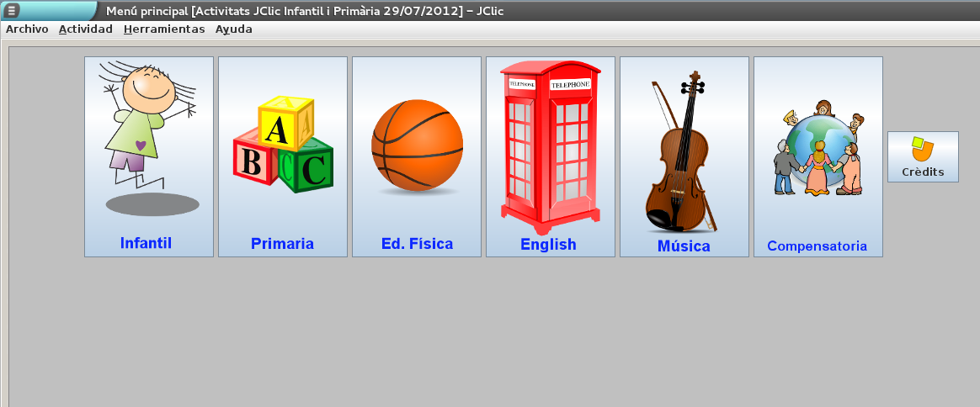Choose the Primaria text label
This screenshot has height=407, width=980.
point(282,244)
